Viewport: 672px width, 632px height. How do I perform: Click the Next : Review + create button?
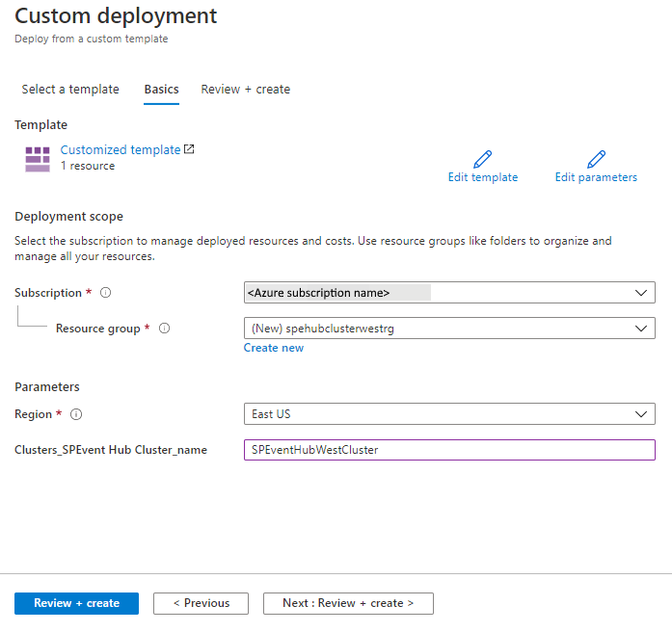(x=348, y=603)
